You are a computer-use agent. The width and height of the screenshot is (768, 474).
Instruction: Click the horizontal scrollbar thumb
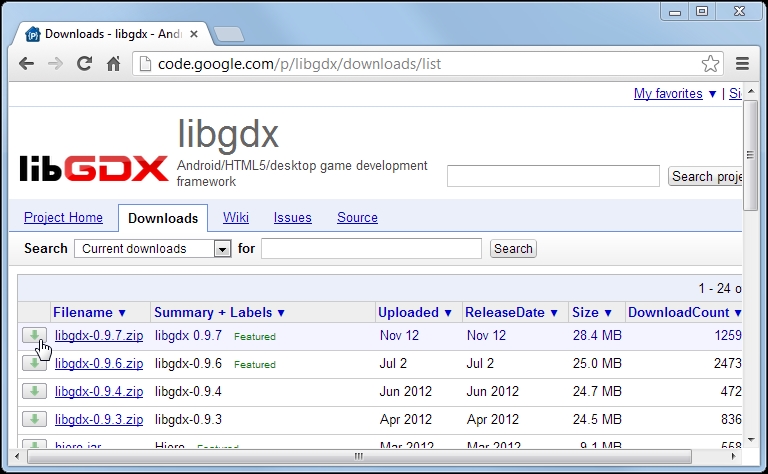359,456
